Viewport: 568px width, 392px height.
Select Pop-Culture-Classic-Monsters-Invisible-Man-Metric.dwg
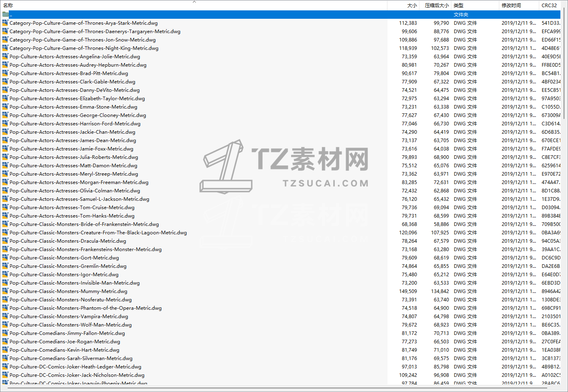point(75,283)
